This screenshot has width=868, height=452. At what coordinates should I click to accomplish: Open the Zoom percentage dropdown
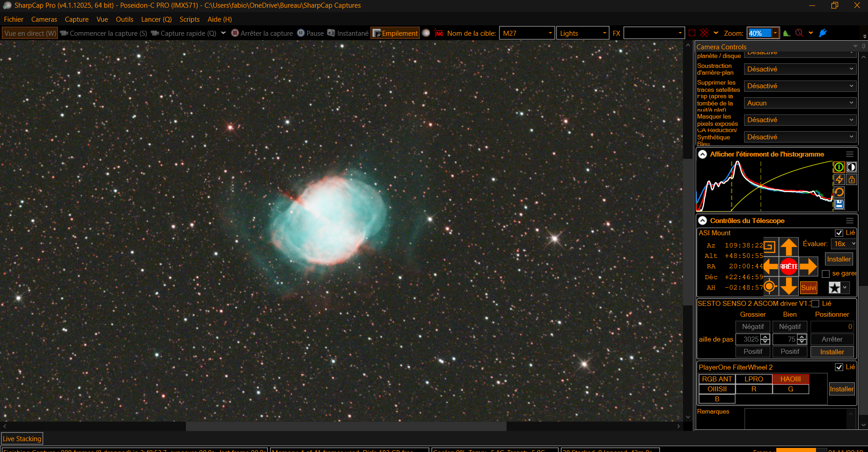pos(775,33)
